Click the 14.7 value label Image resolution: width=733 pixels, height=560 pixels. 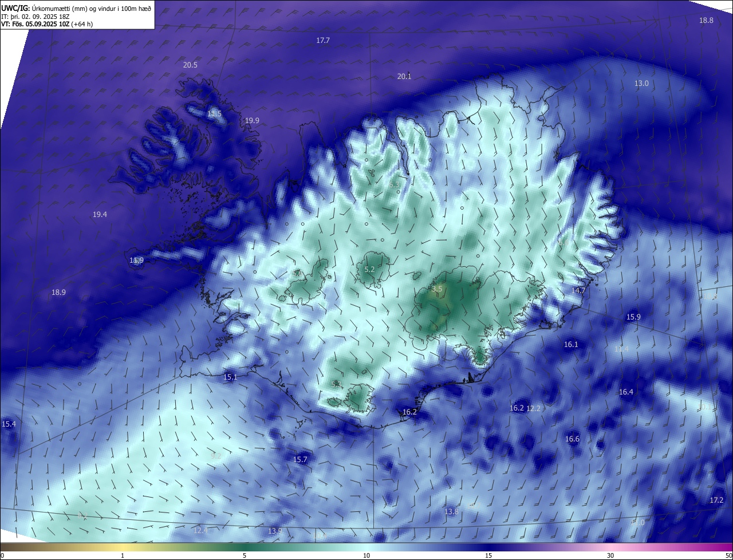point(578,291)
